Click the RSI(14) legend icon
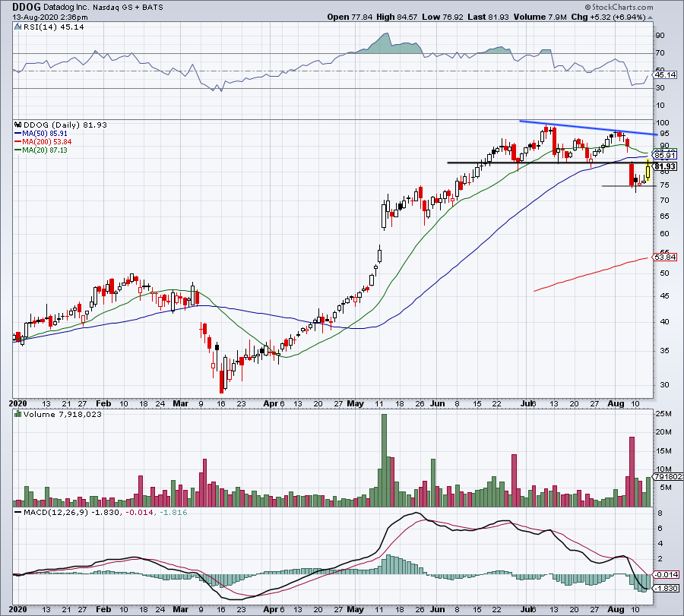 tap(17, 27)
